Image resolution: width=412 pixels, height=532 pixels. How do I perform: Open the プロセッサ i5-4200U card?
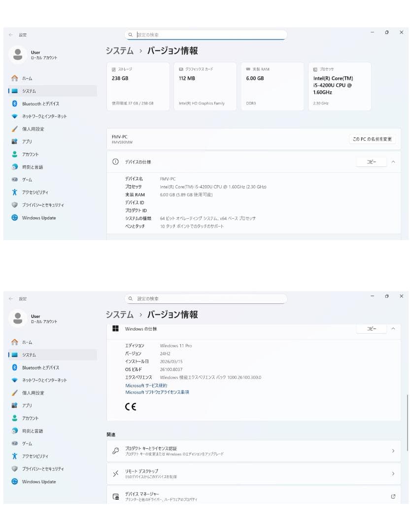click(340, 87)
